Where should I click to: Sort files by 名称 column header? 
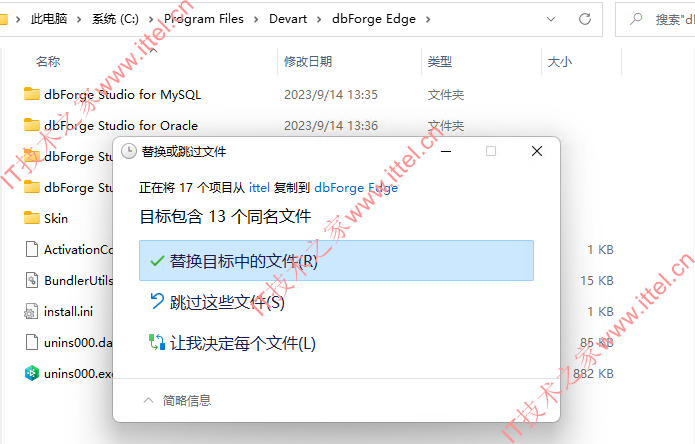[x=48, y=61]
